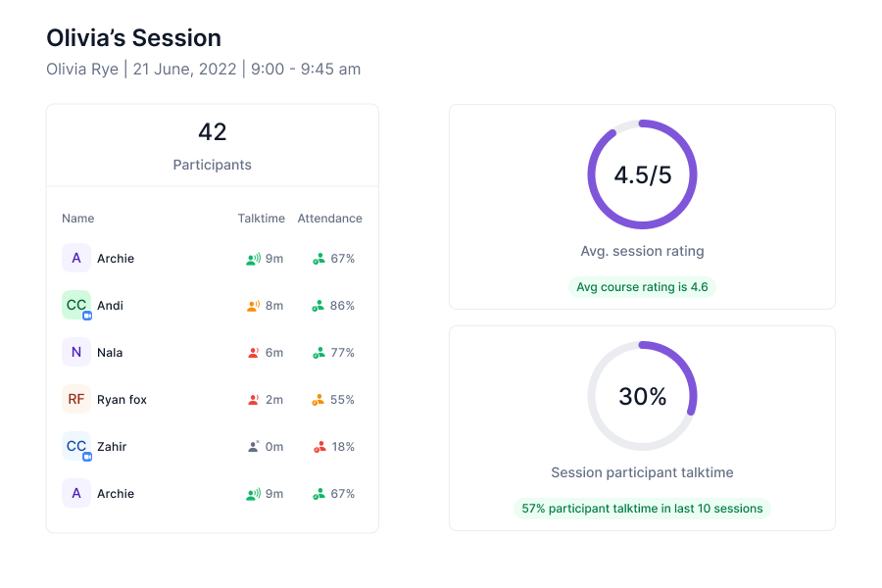
Task: Click Ryan fox's orange attendance icon
Action: point(318,400)
